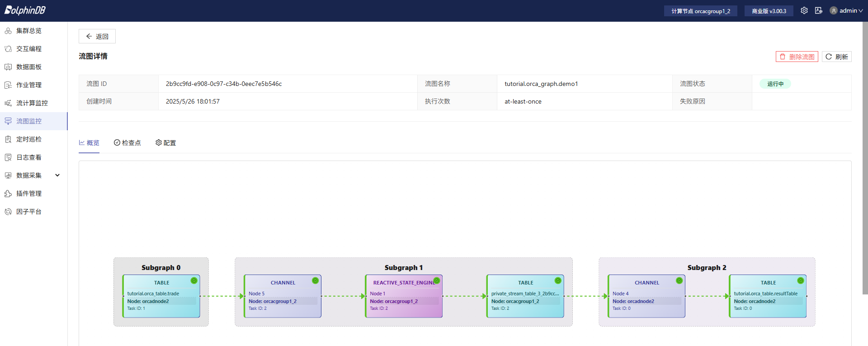
Task: Open 流计算监控 in the sidebar
Action: pyautogui.click(x=32, y=103)
